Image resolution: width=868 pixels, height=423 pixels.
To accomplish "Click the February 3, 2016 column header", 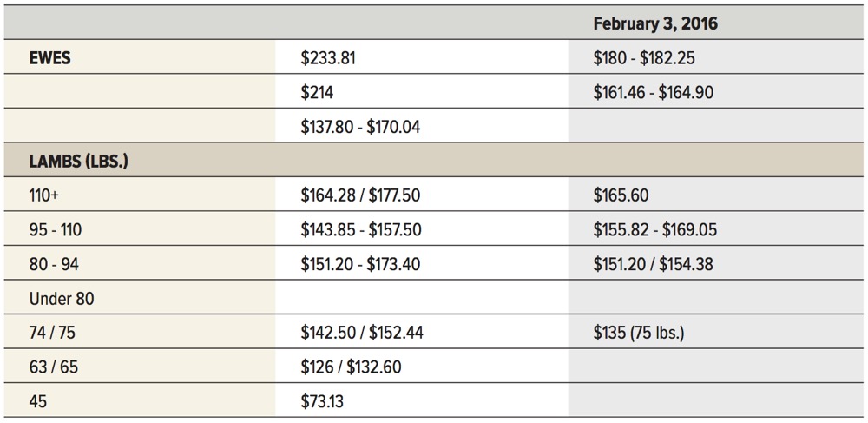I will pos(655,23).
